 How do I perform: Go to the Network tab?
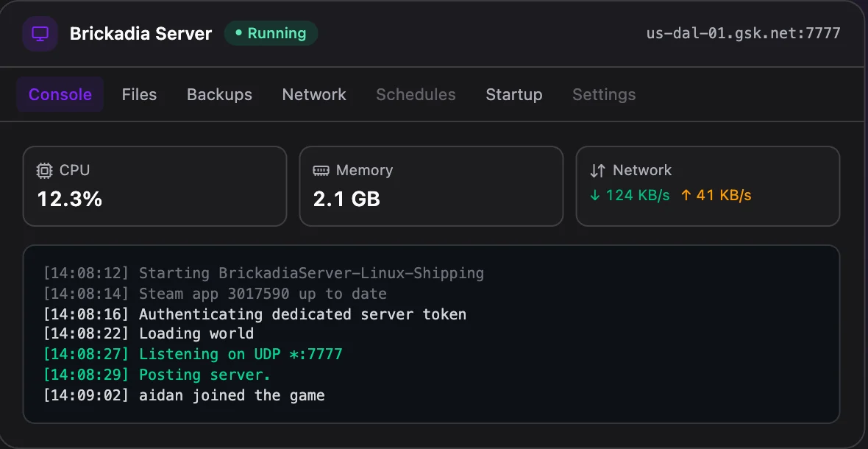tap(314, 95)
